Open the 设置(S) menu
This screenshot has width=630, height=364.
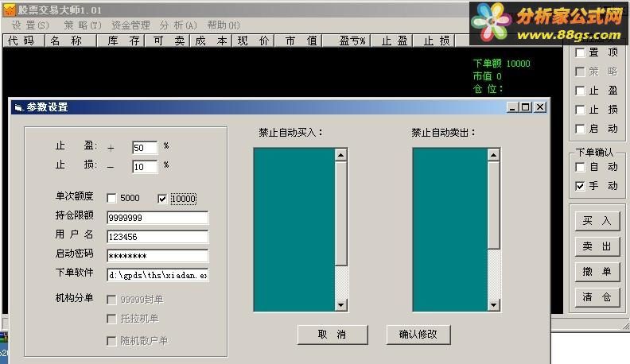pyautogui.click(x=30, y=25)
